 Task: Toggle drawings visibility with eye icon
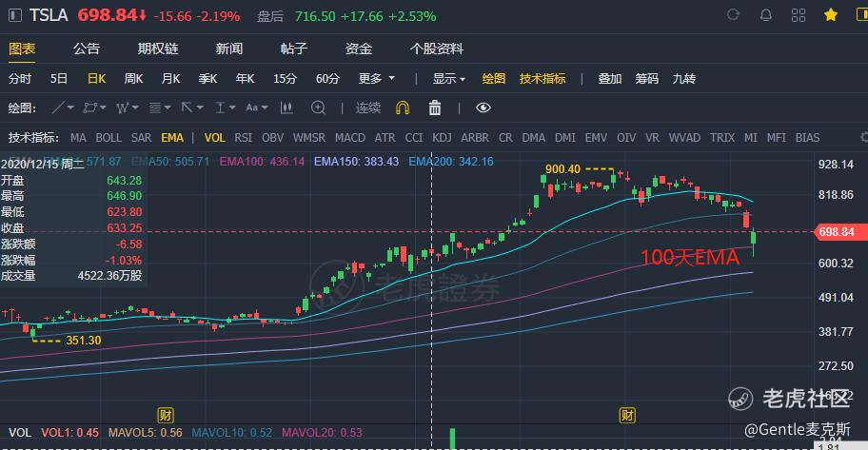point(483,108)
